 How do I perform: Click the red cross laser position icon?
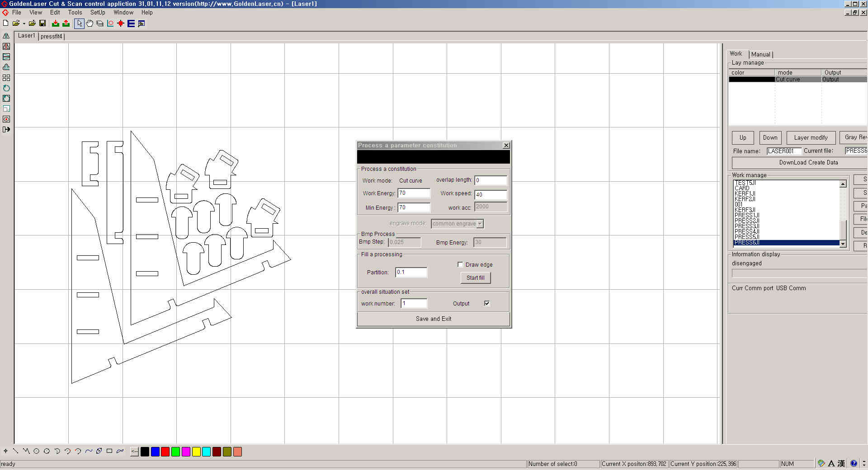point(121,23)
